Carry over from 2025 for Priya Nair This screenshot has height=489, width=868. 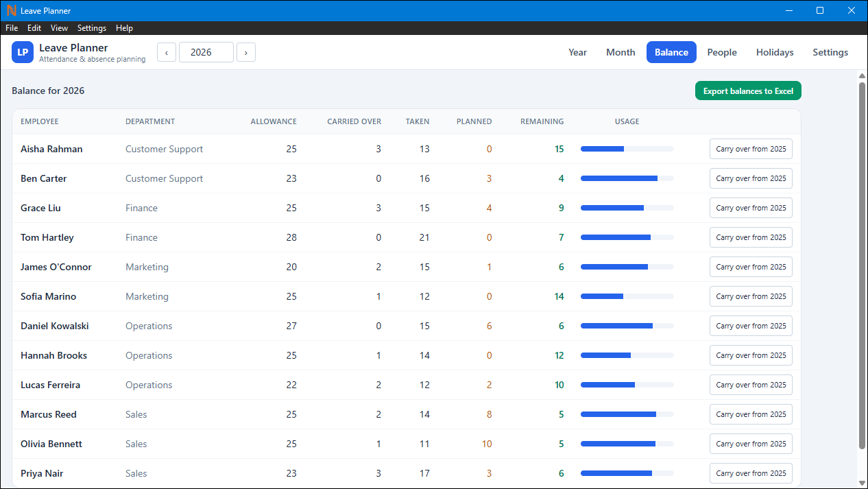click(x=751, y=473)
